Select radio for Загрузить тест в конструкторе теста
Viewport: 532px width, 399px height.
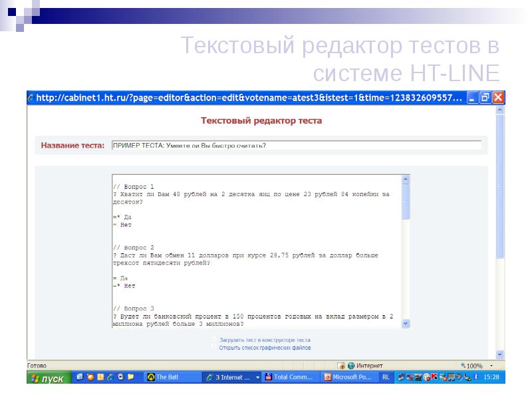click(214, 339)
